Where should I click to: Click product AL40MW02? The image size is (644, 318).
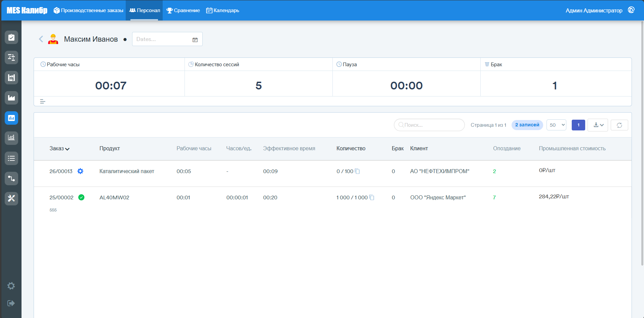click(114, 197)
